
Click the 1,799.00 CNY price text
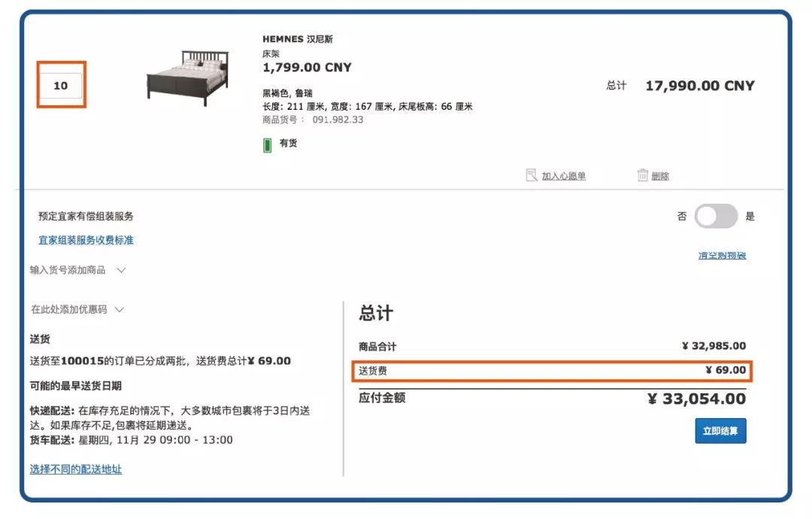307,67
